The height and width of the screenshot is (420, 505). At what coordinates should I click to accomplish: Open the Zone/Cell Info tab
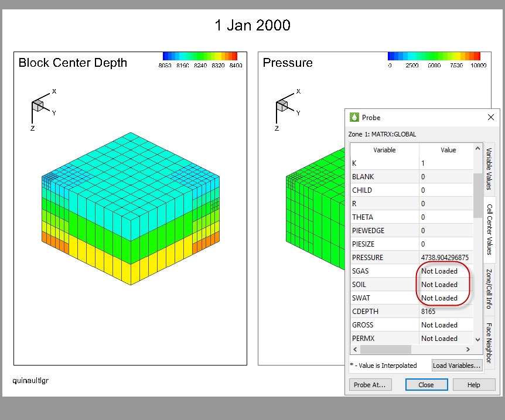490,289
